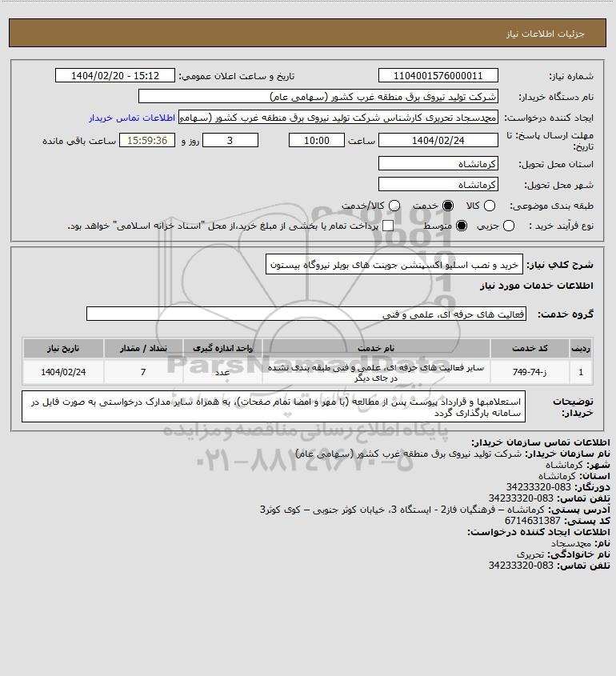616x676 pixels.
Task: Click remaining time field 15:59:36
Action: click(x=147, y=140)
